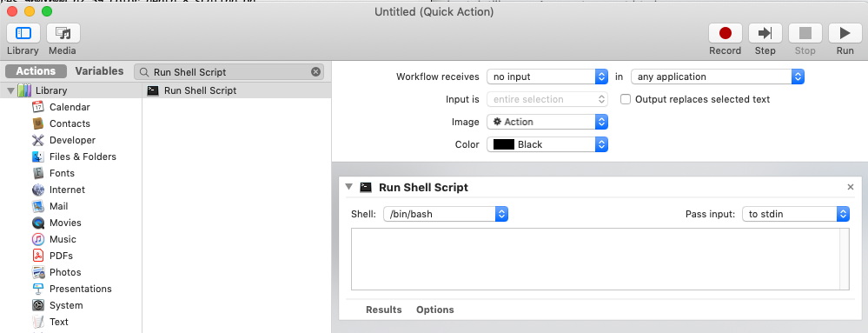The height and width of the screenshot is (333, 868).
Task: Show the Results section
Action: coord(384,310)
